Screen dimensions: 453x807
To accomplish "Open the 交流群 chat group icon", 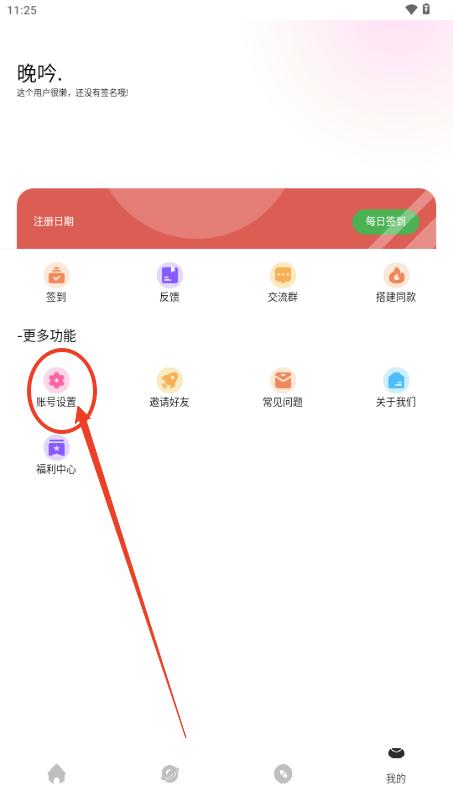I will tap(283, 275).
